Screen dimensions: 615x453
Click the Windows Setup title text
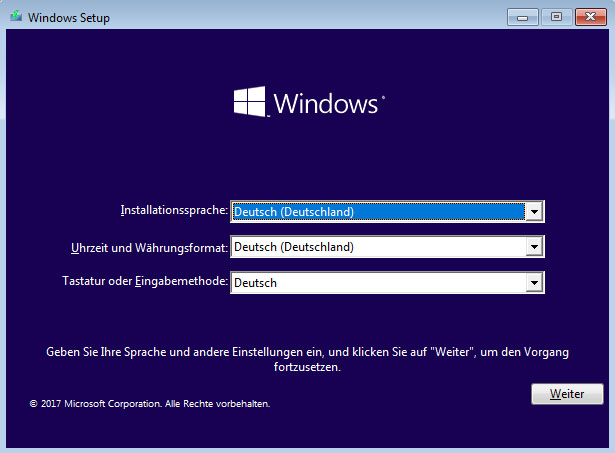(x=67, y=18)
